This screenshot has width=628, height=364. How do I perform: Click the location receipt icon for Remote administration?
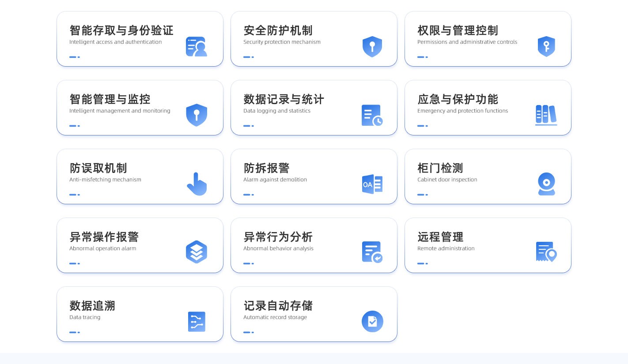pos(546,252)
